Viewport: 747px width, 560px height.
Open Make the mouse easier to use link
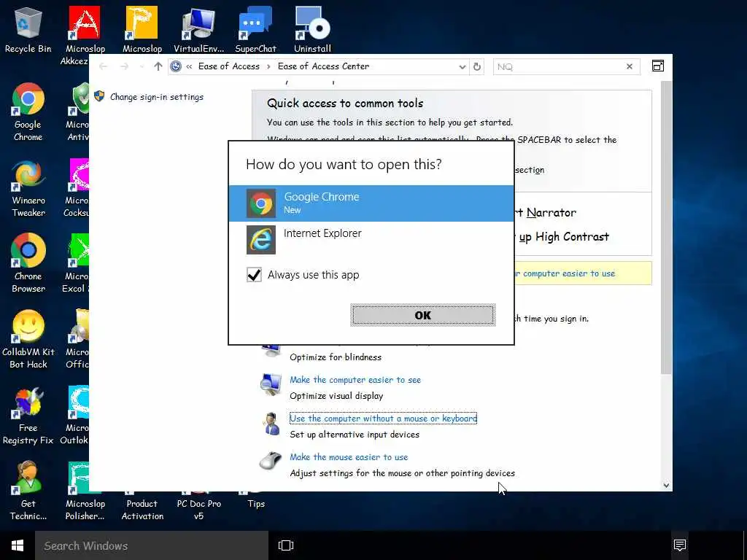click(x=349, y=456)
